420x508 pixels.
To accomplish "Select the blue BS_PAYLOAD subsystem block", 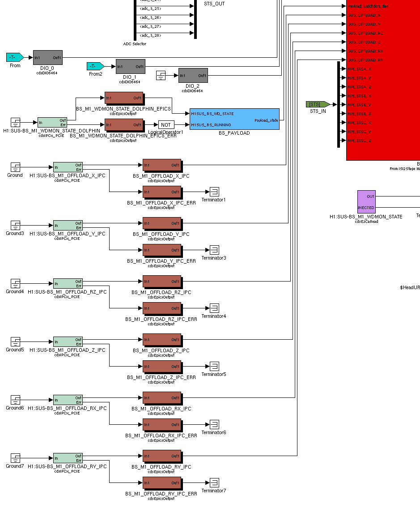I will click(x=234, y=119).
